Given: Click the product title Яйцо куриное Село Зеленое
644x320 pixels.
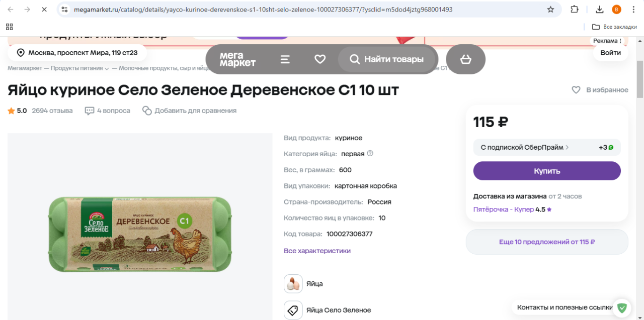Looking at the screenshot, I should click(203, 90).
